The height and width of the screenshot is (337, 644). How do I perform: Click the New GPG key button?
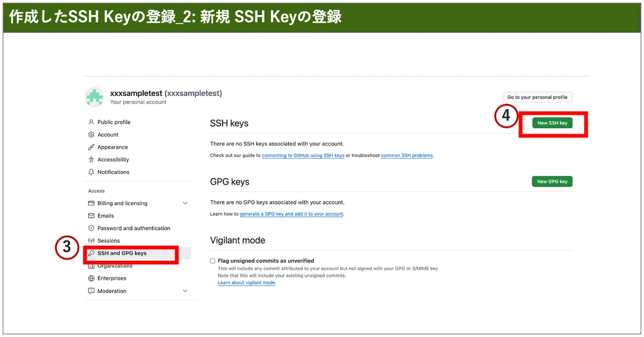(x=552, y=181)
